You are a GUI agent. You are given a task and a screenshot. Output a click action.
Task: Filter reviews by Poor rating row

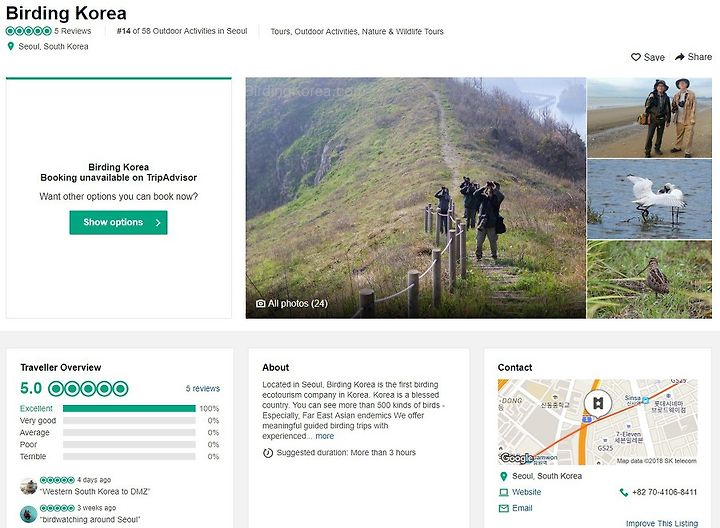pos(119,444)
